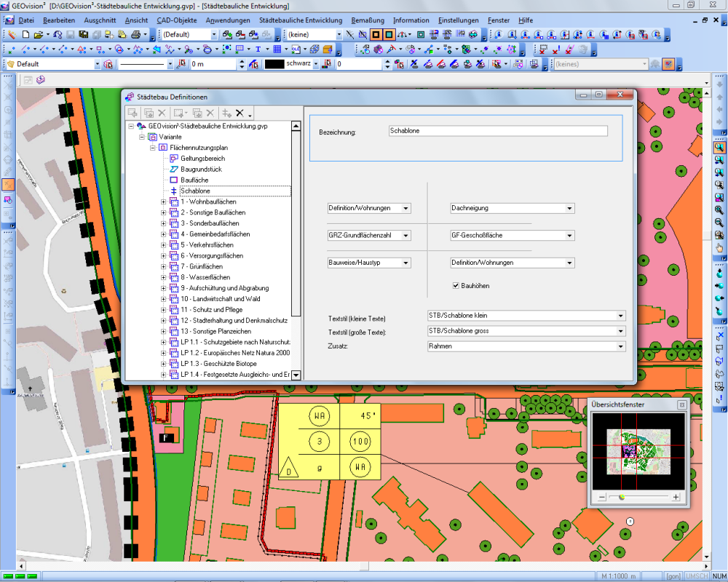Toggle the first orange square snap button
The height and width of the screenshot is (582, 728).
(x=376, y=34)
